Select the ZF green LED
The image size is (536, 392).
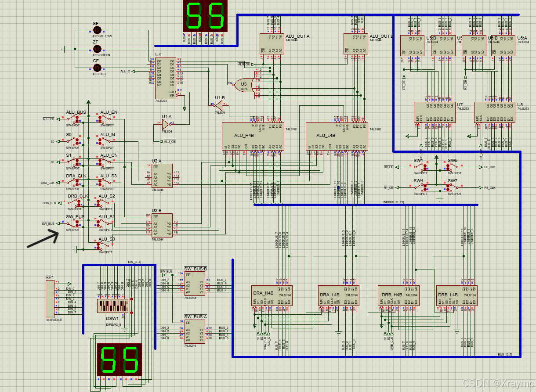(x=97, y=49)
